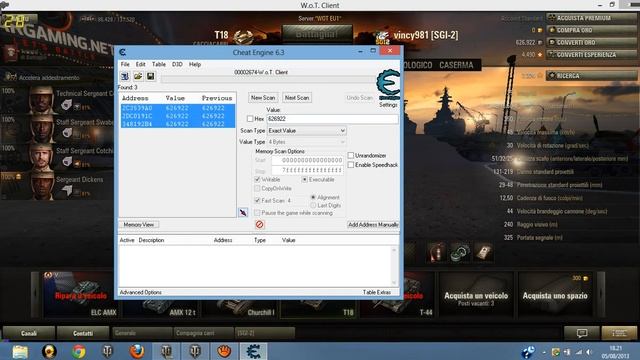This screenshot has height=360, width=640.
Task: Click carousel right scroll arrow
Action: [x=601, y=294]
